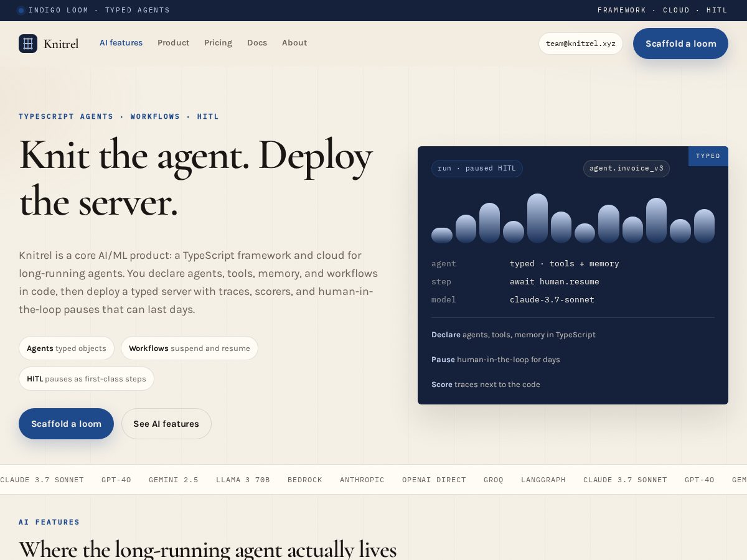Click 'Declare agents, tools, memory in TypeScript'
747x560 pixels.
click(x=514, y=335)
